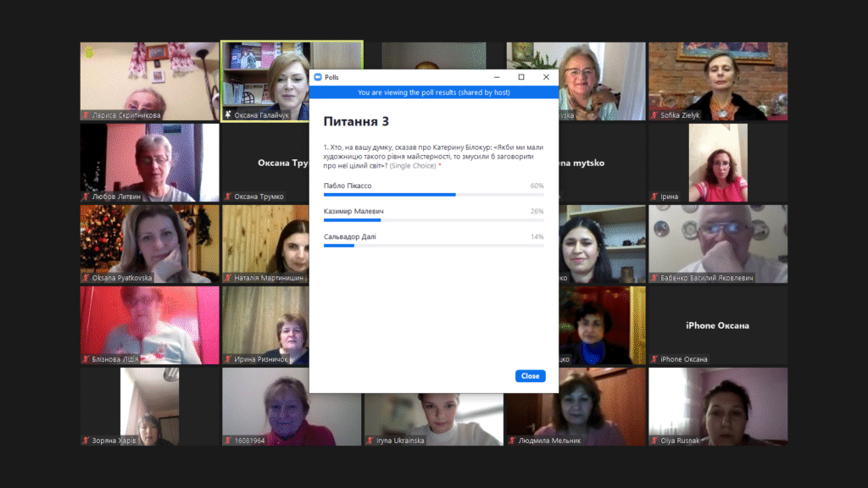The width and height of the screenshot is (868, 488).
Task: Click the muted mic icon beside Olya Rusnak
Action: point(654,441)
